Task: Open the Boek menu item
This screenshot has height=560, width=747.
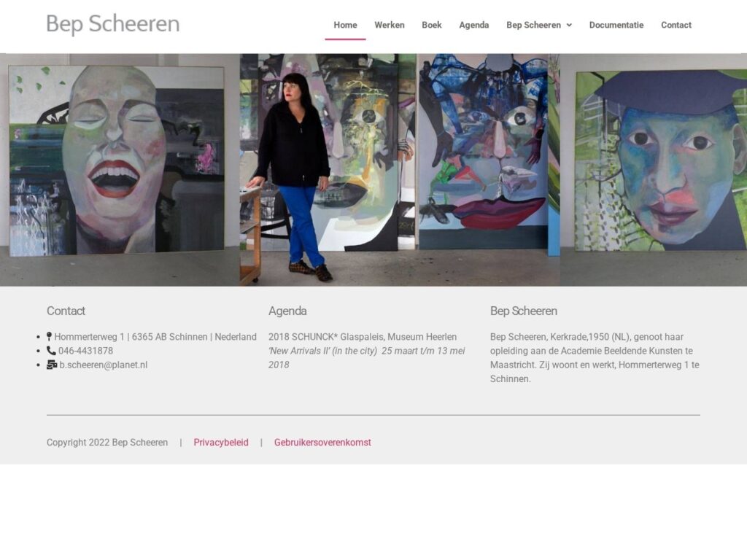Action: click(432, 25)
